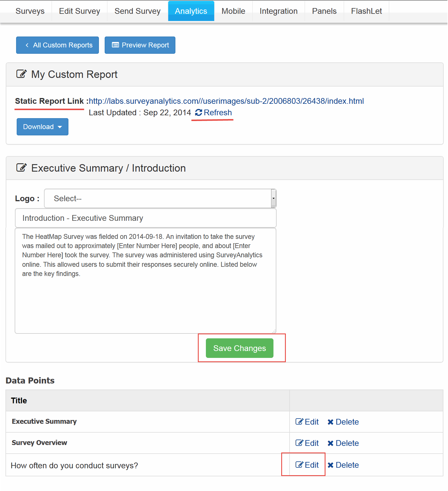Open the Send Survey tab

click(x=137, y=11)
